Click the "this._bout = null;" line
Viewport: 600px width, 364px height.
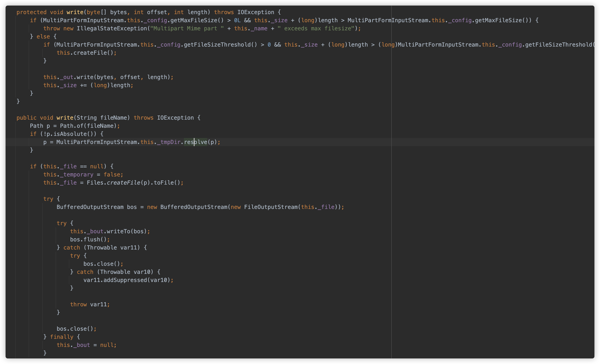[87, 345]
